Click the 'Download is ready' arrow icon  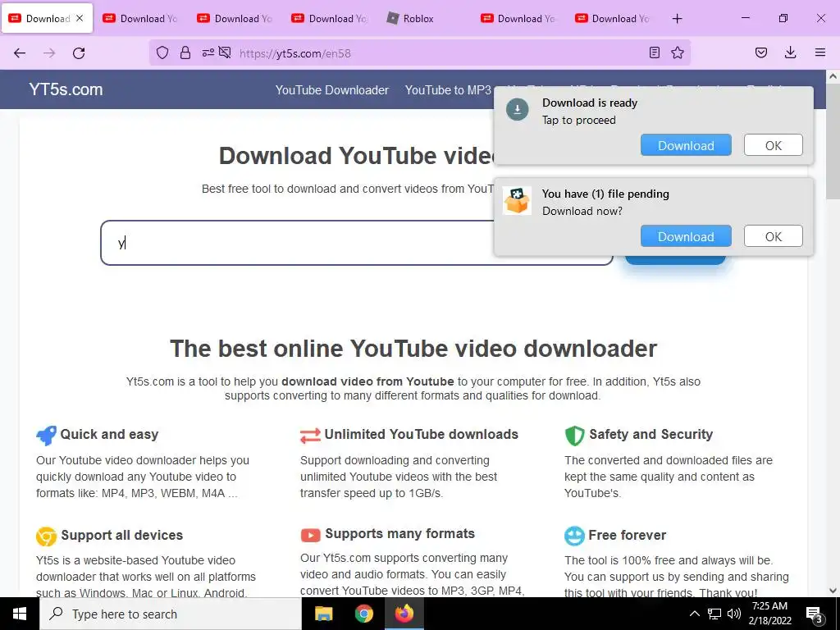518,109
